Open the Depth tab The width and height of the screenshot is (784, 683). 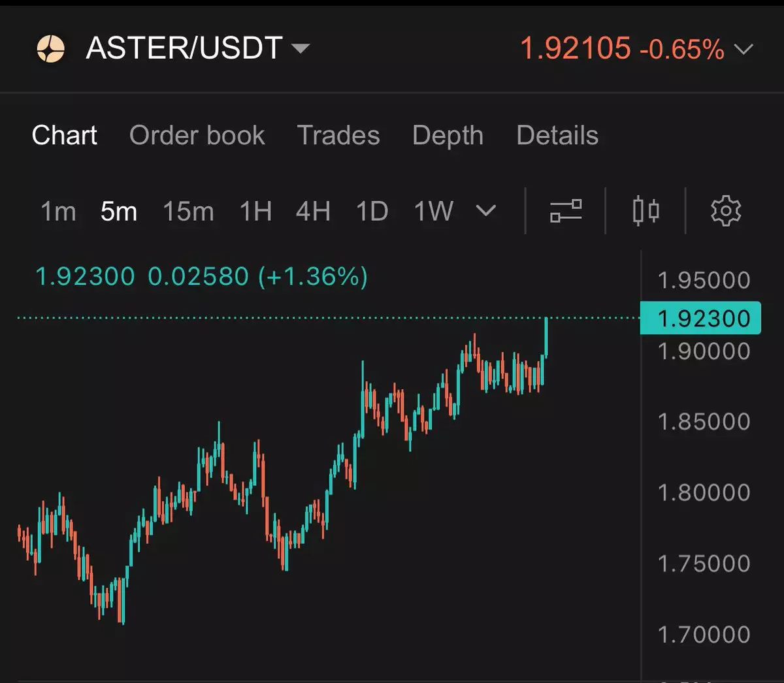coord(448,136)
